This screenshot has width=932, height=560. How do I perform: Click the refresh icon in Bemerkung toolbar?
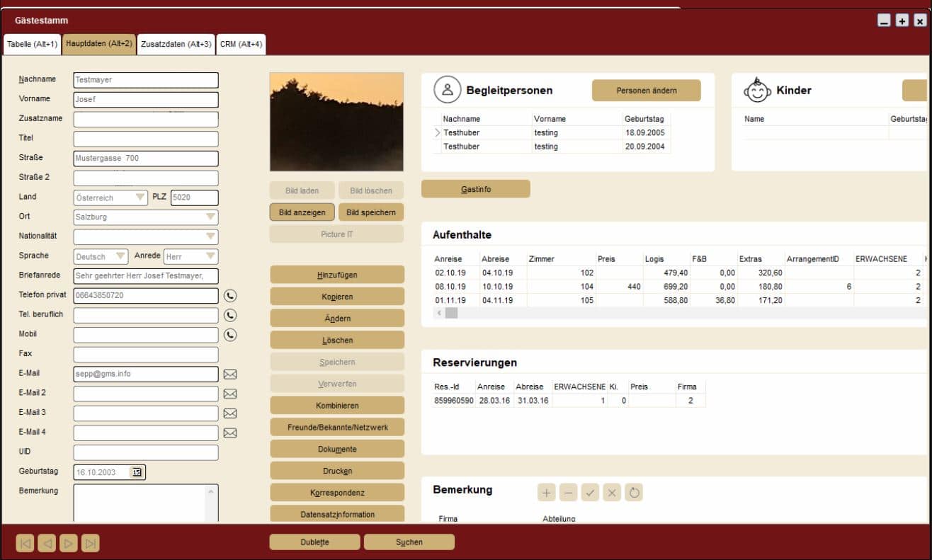coord(634,492)
